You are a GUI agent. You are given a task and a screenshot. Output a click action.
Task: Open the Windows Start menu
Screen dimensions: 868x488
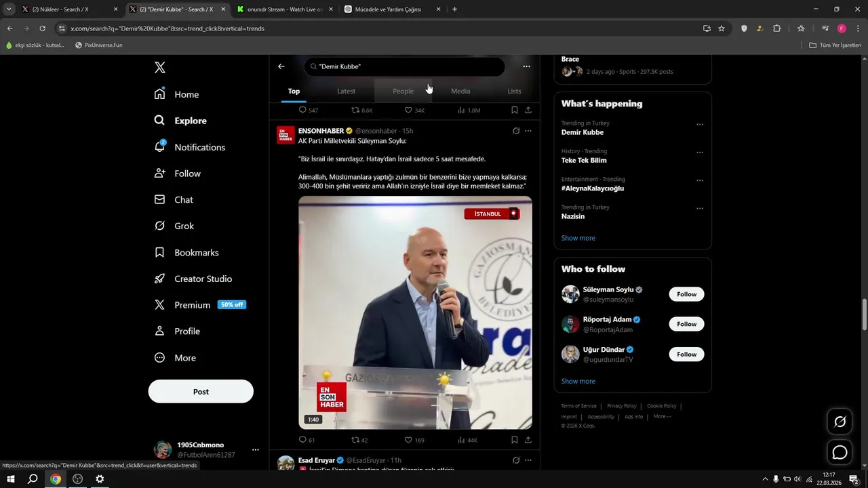tap(11, 479)
